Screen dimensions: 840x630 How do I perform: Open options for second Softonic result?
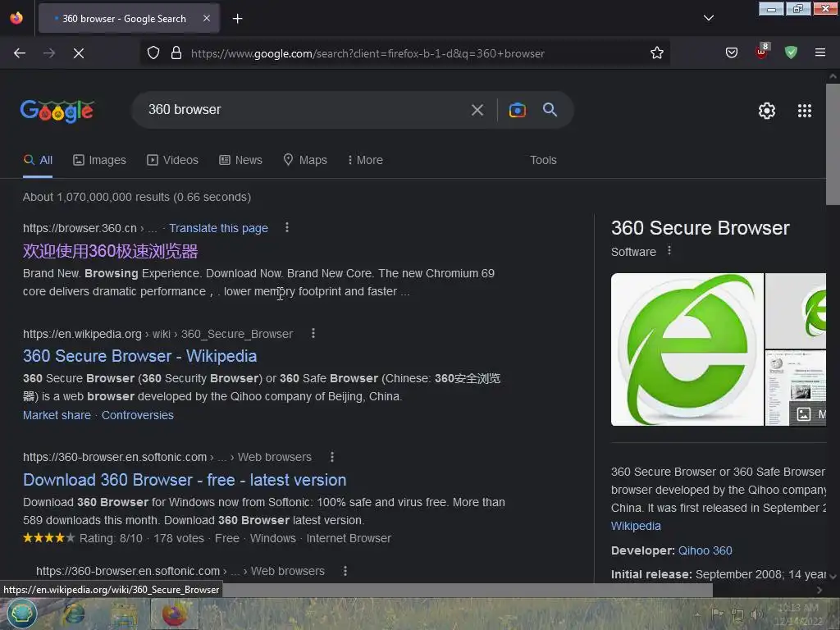coord(345,571)
